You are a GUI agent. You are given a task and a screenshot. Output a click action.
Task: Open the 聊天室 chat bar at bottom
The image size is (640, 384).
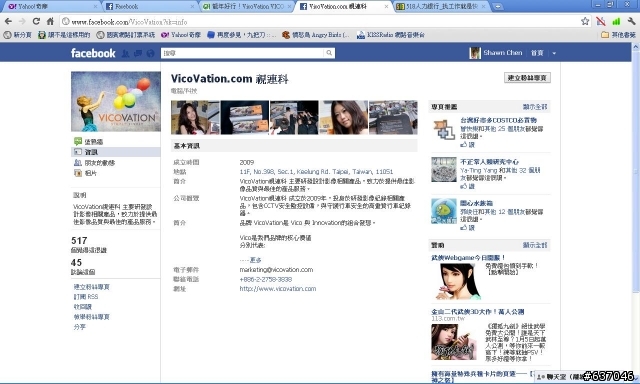(560, 377)
